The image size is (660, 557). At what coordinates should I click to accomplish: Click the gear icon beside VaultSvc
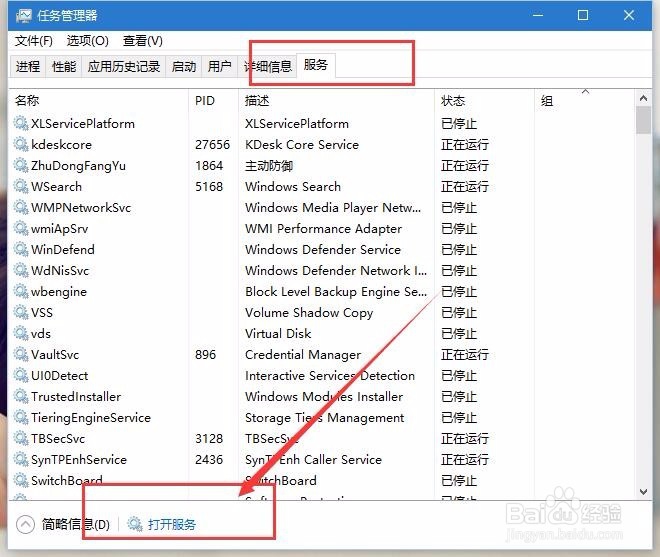click(x=21, y=354)
